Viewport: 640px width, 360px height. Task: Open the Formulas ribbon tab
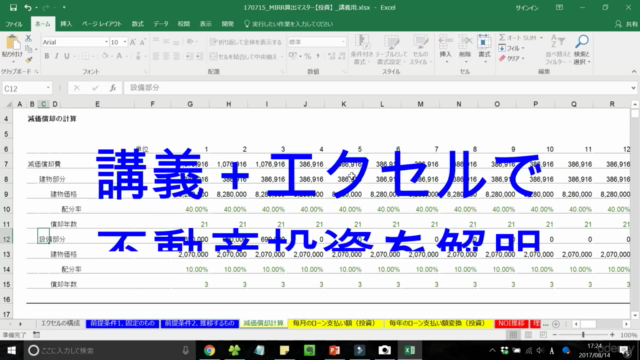coord(138,24)
